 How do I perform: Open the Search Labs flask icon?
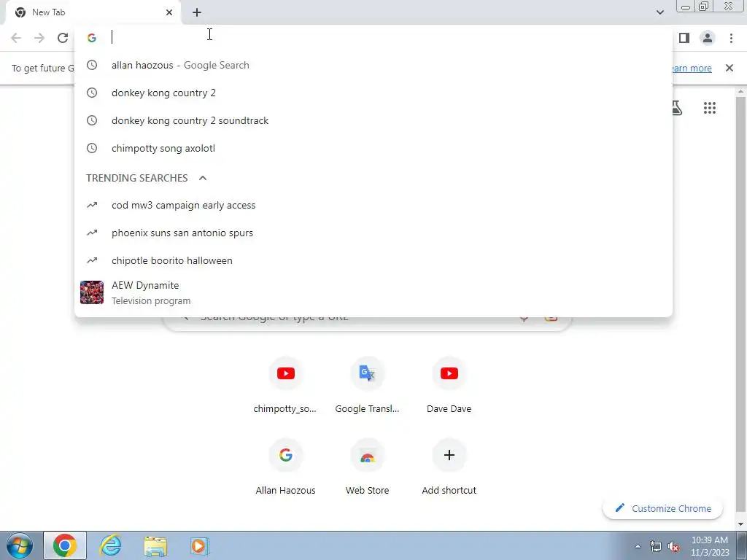[x=676, y=108]
